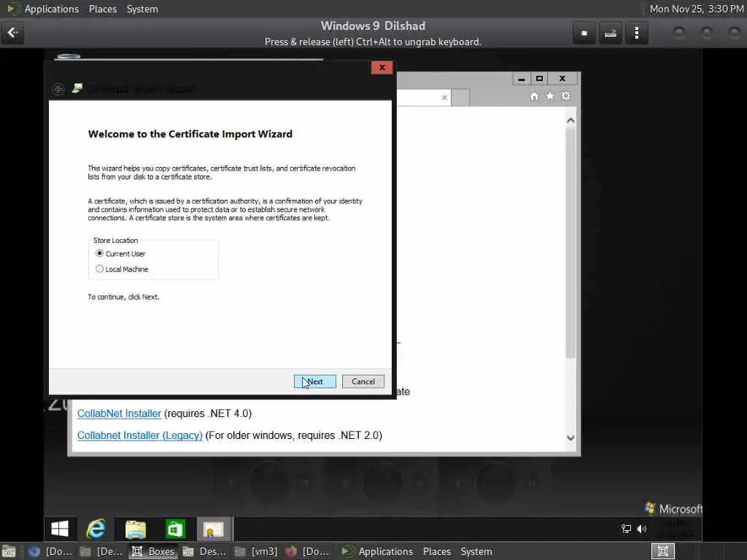Switch to Firefox [Do... taskbar window
Image resolution: width=747 pixels, height=560 pixels.
tap(308, 551)
